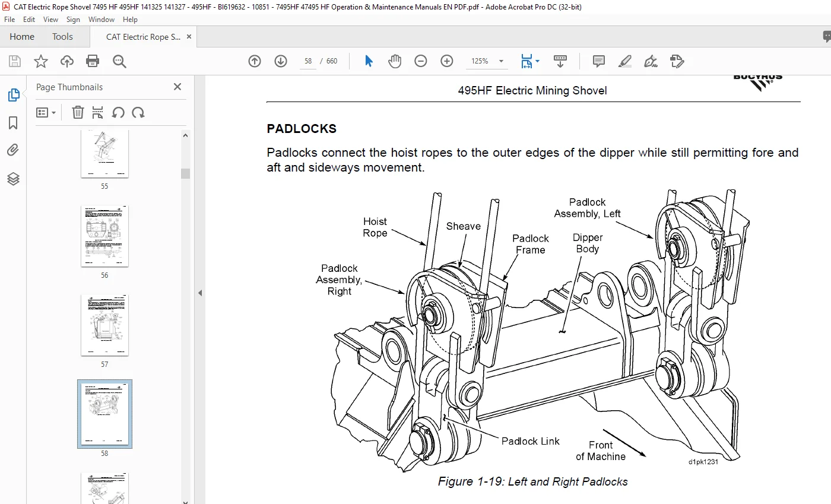Image resolution: width=831 pixels, height=504 pixels.
Task: Click 'Padlock Assembly, Left' figure label
Action: click(588, 208)
